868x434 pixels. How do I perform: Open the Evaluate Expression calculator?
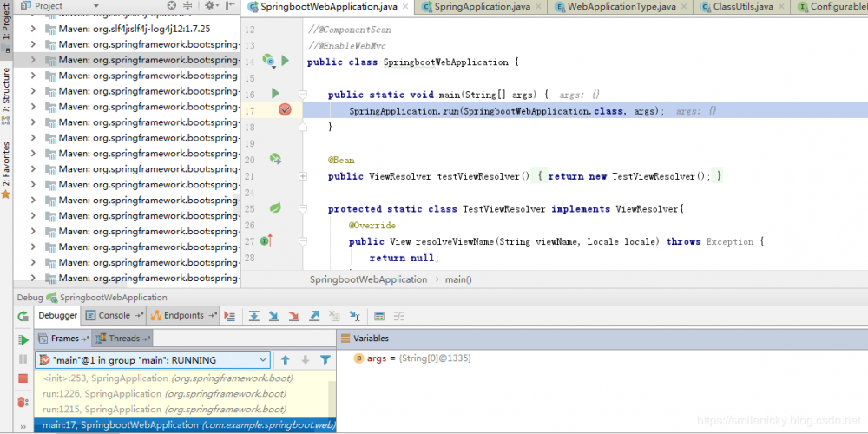point(379,316)
